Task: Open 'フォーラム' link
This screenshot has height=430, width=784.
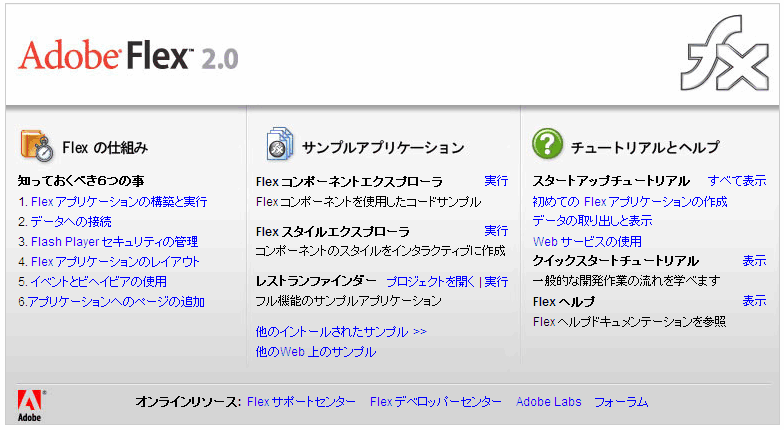Action: point(621,402)
